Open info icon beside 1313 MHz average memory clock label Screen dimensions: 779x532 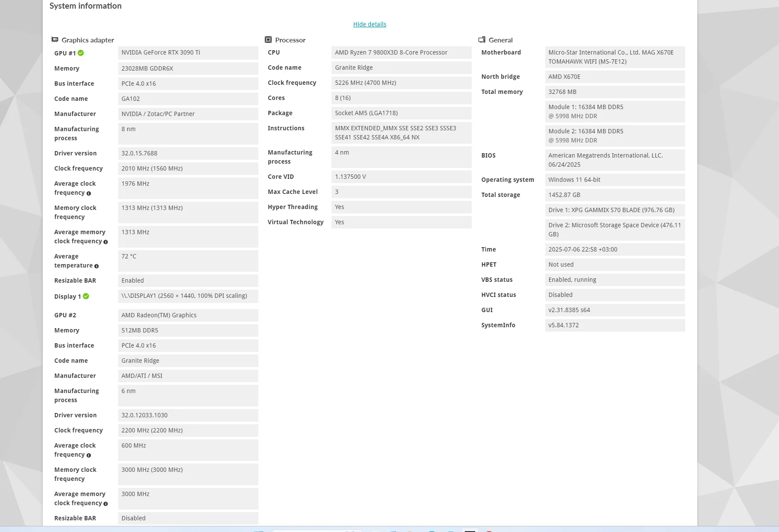coord(106,242)
